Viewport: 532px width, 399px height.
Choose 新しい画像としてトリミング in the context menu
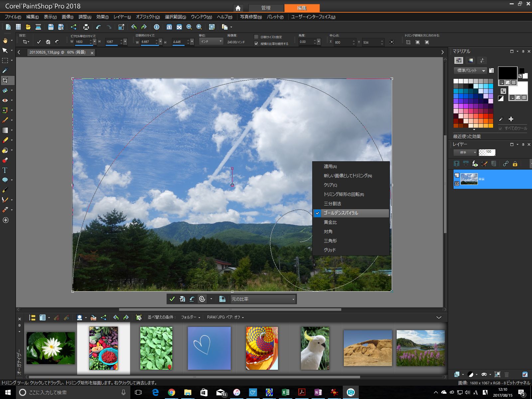tap(351, 176)
